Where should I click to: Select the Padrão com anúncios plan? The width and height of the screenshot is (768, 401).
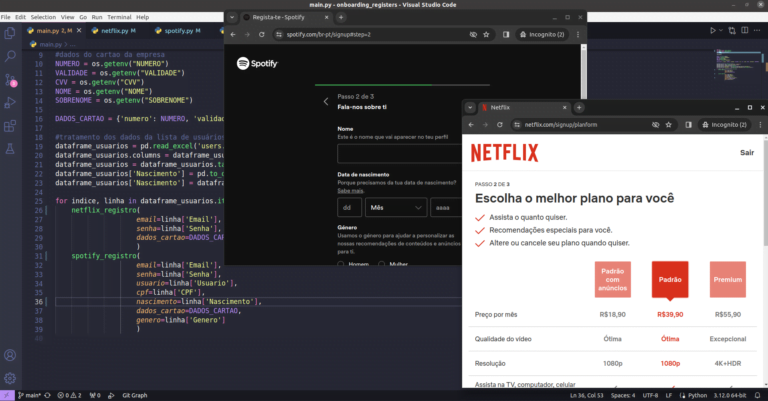[612, 280]
